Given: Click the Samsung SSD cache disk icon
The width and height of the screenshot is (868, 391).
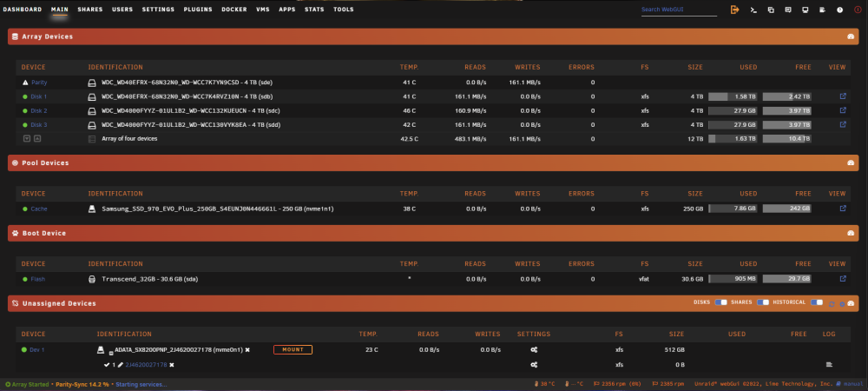Looking at the screenshot, I should 93,209.
